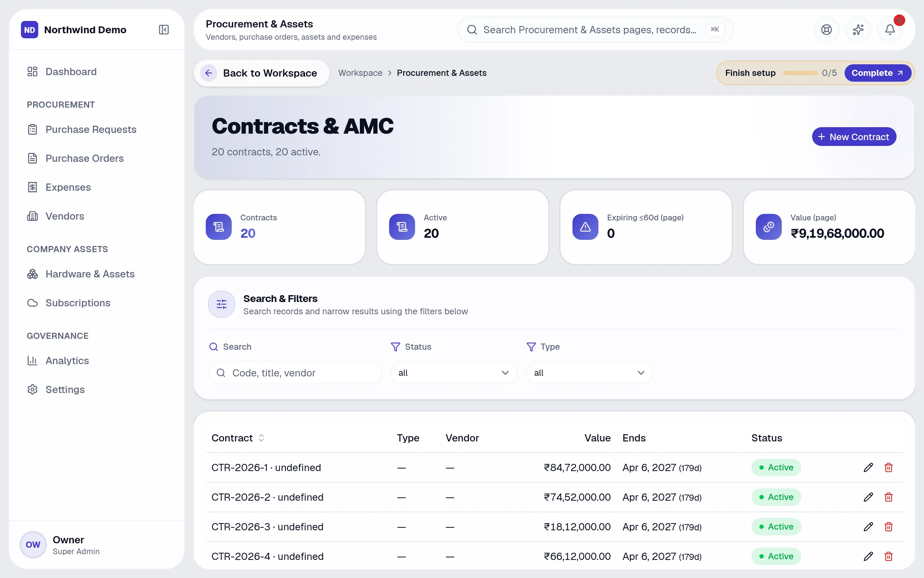Viewport: 924px width, 578px height.
Task: Open the Status filter dropdown
Action: [x=454, y=373]
